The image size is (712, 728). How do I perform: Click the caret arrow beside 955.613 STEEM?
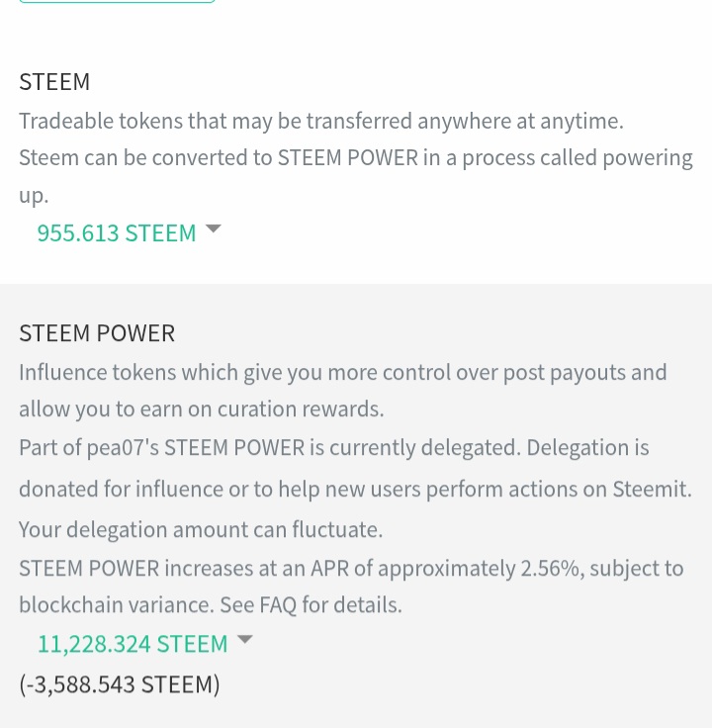coord(213,230)
